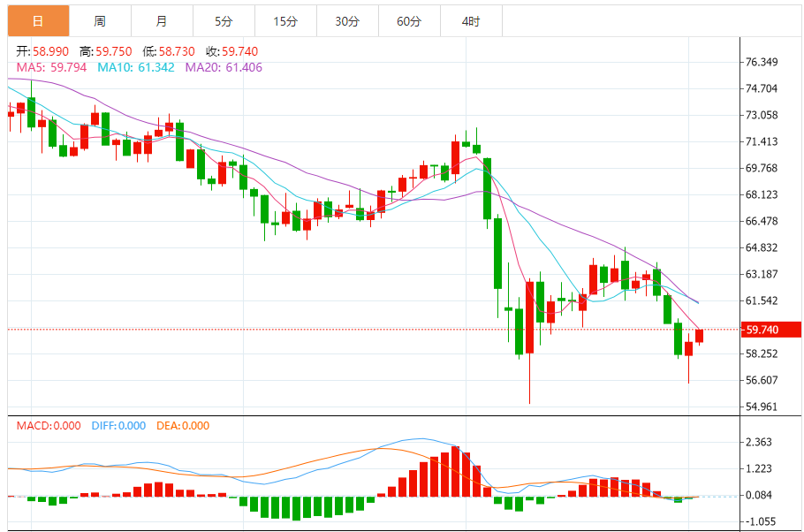Click the tallest red MACD histogram bar
Viewport: 804px width, 532px height.
(455, 471)
